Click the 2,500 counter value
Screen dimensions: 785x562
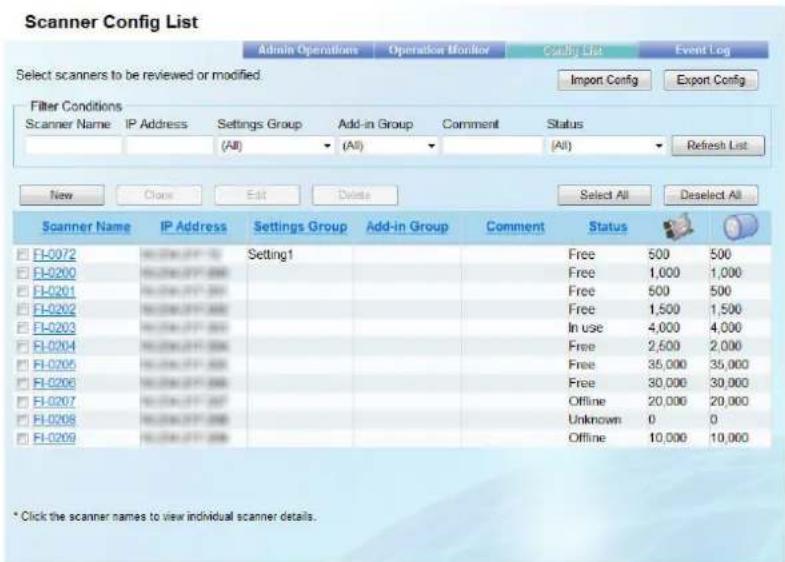click(664, 346)
